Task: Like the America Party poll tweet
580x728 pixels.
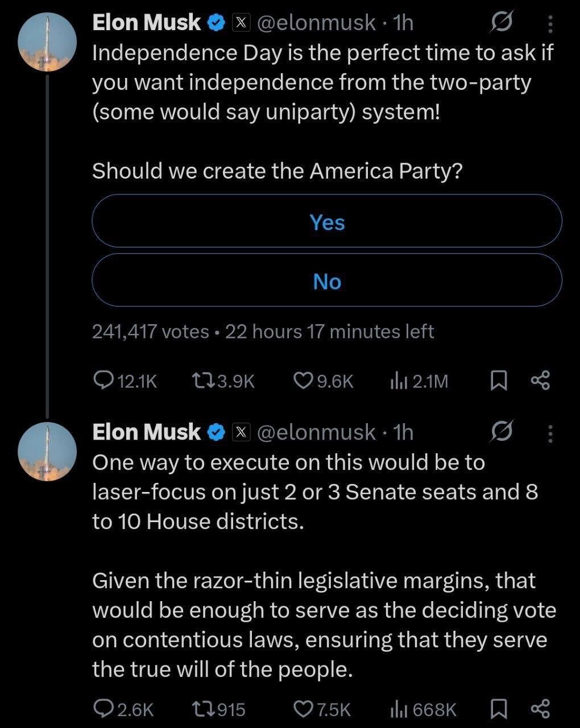Action: point(302,380)
